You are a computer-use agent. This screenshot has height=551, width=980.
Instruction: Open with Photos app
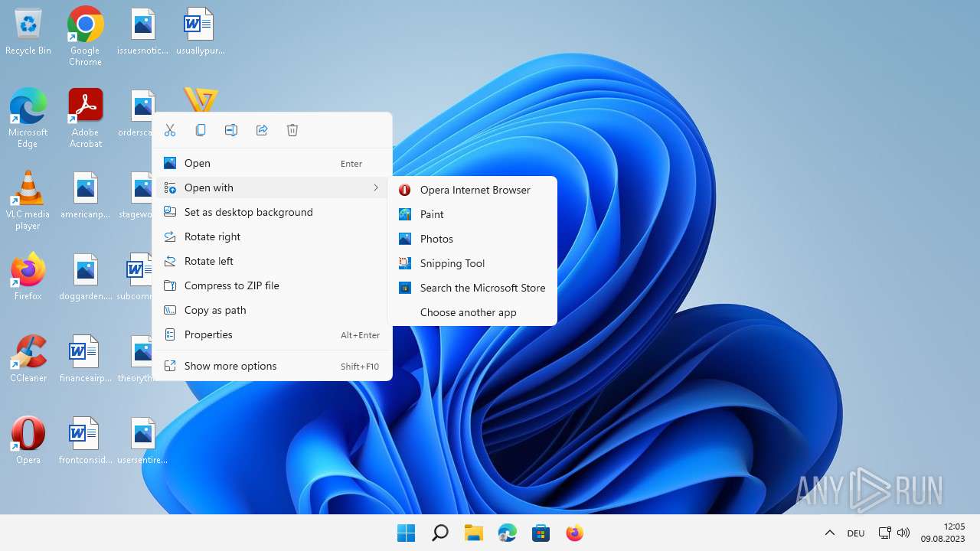pyautogui.click(x=472, y=239)
